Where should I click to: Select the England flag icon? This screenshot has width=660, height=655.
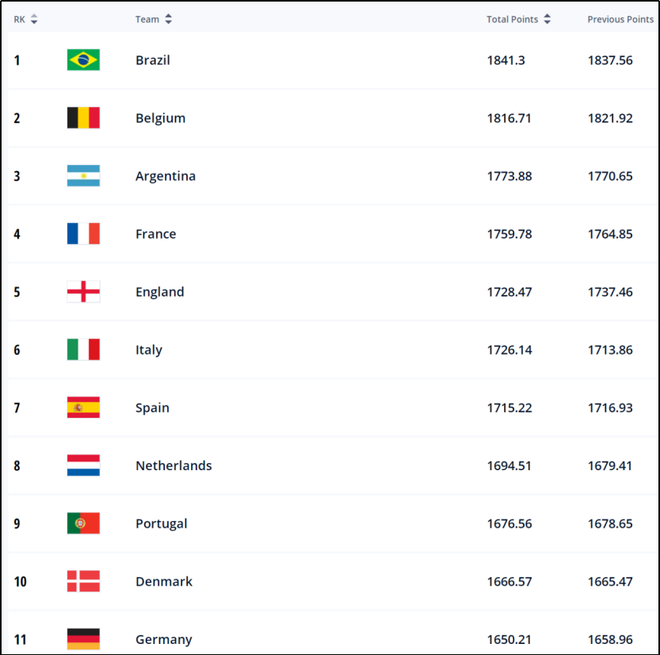83,291
